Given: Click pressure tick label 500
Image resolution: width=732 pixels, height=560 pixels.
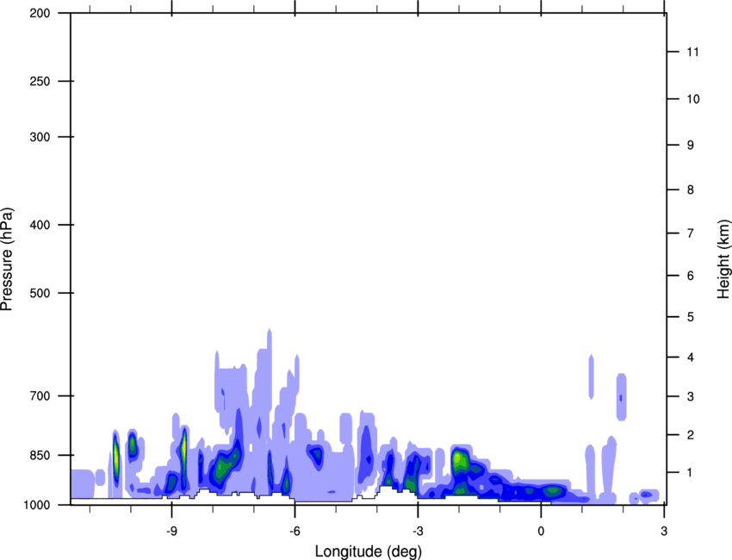Looking at the screenshot, I should [x=40, y=293].
